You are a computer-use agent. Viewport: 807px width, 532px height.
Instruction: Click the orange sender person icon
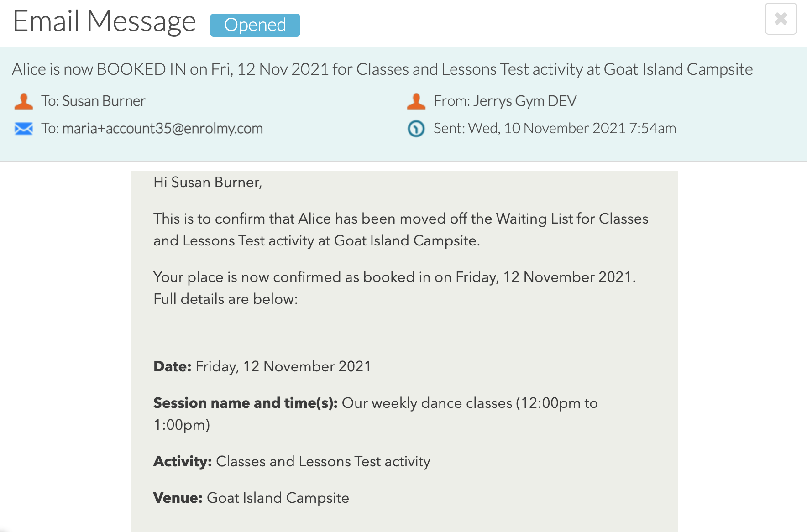pos(416,101)
